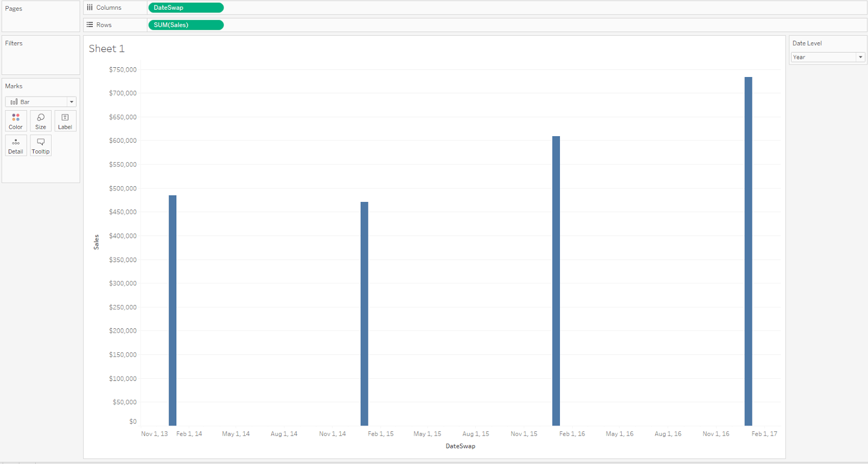Click the Feb 1, 16 axis label
868x464 pixels.
coord(572,434)
